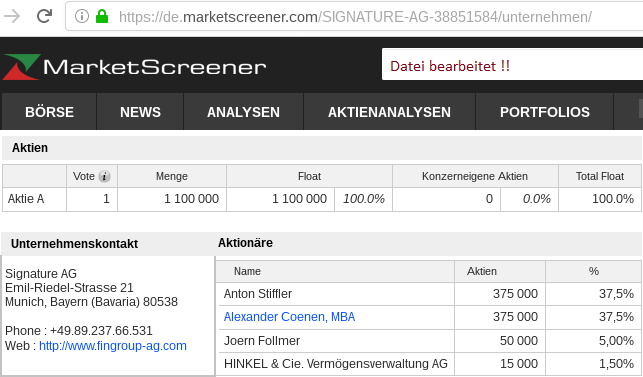Open the PORTFOLIOS menu
Image resolution: width=643 pixels, height=377 pixels.
pyautogui.click(x=545, y=112)
